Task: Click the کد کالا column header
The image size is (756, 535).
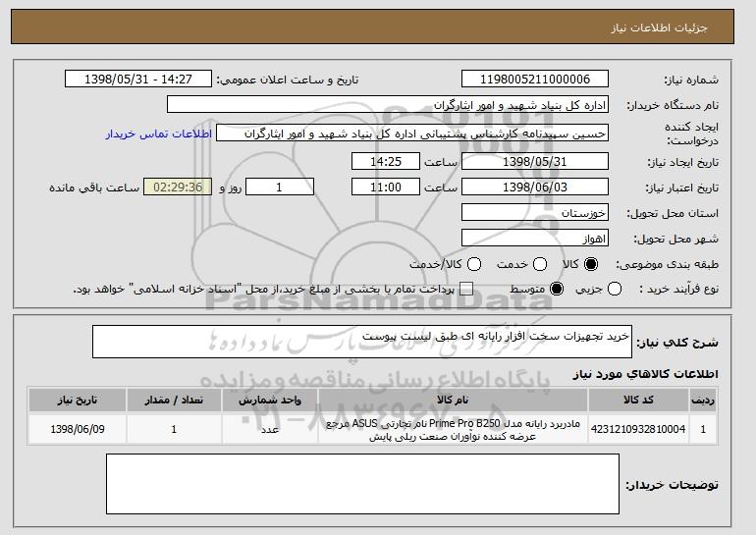Action: click(x=638, y=401)
